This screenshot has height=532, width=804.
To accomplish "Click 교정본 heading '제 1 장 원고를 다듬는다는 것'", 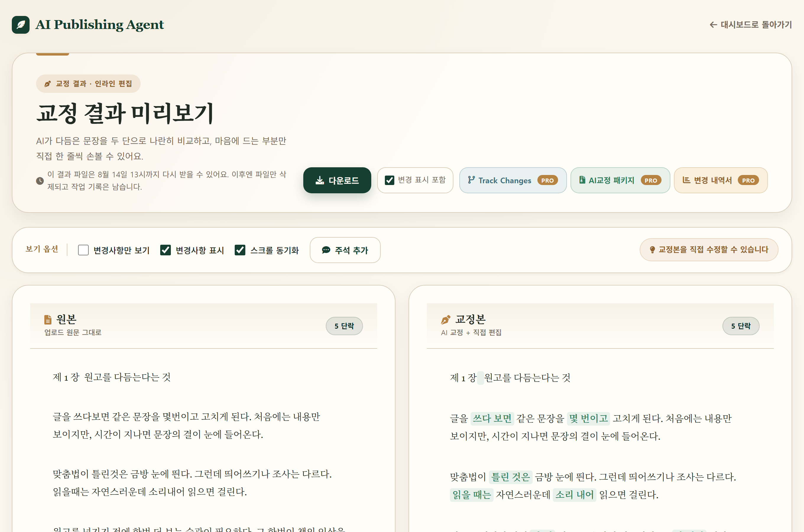I will click(510, 378).
